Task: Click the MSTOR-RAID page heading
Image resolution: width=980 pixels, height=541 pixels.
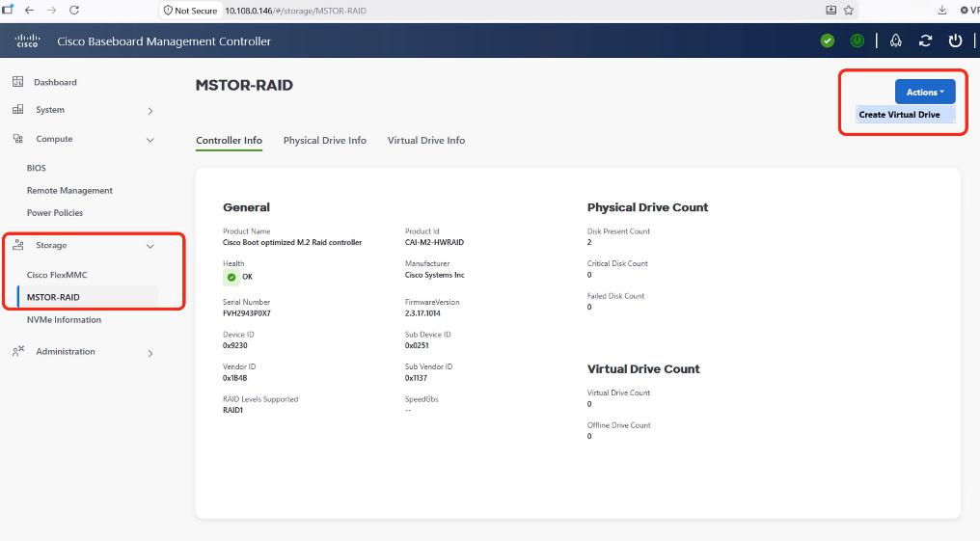Action: (244, 86)
